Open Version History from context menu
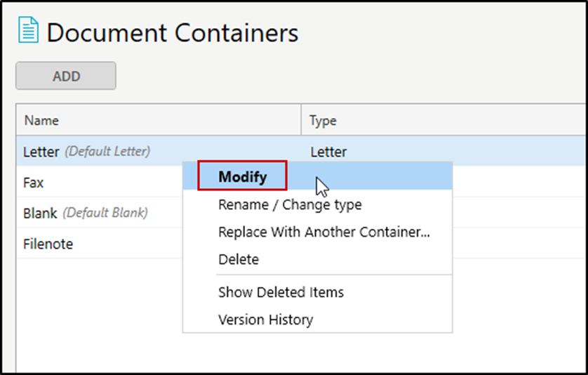The width and height of the screenshot is (588, 375). click(x=265, y=320)
